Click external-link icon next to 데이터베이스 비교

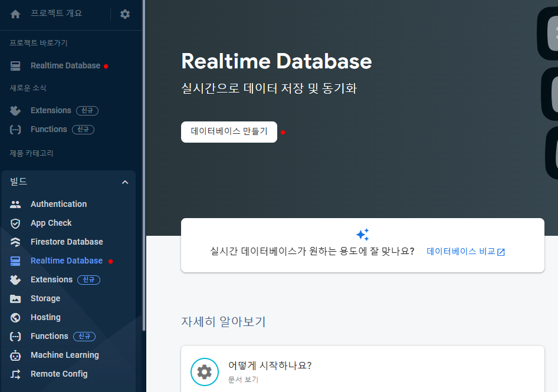[501, 252]
